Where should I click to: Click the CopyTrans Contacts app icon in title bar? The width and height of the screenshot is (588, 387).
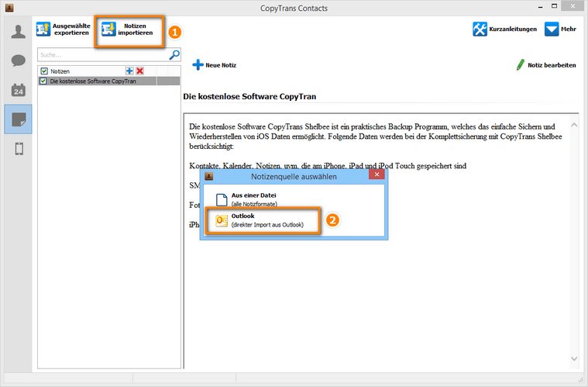tap(9, 8)
